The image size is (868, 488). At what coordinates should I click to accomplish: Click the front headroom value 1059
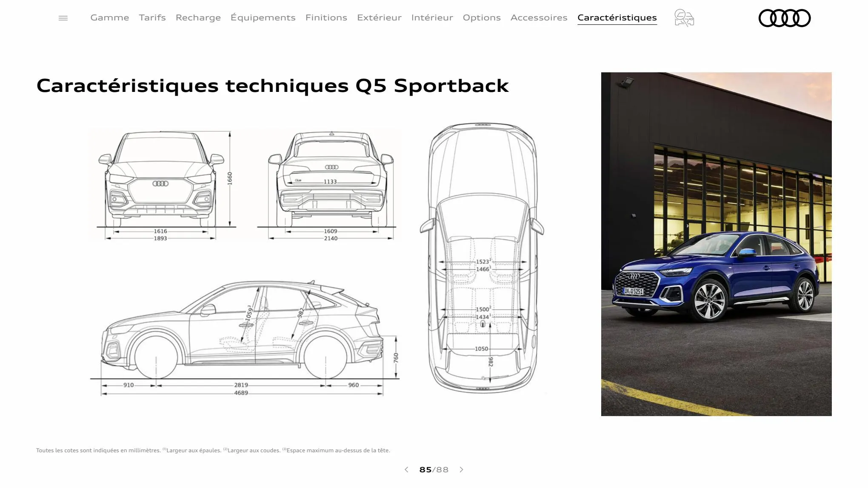click(249, 313)
